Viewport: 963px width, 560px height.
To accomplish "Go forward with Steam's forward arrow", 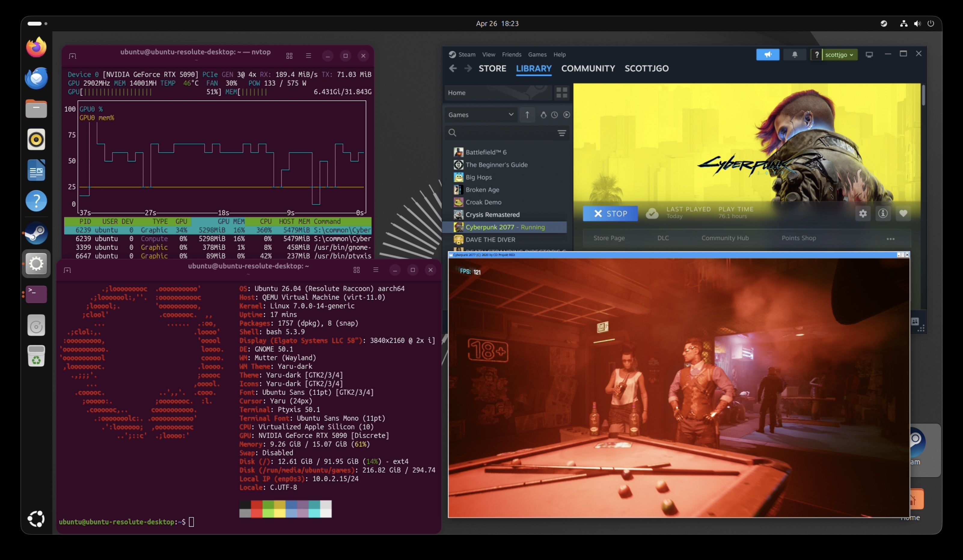I will coord(468,68).
